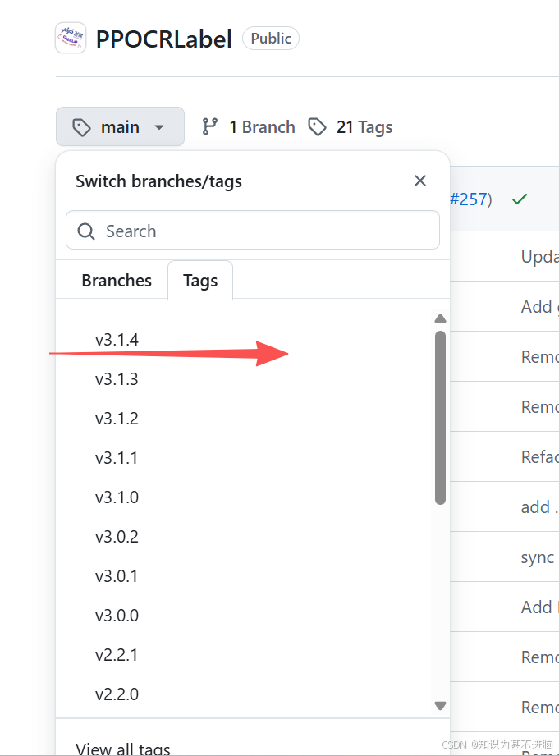The width and height of the screenshot is (559, 756).
Task: Click the tag list scroll-down arrow
Action: (x=440, y=706)
